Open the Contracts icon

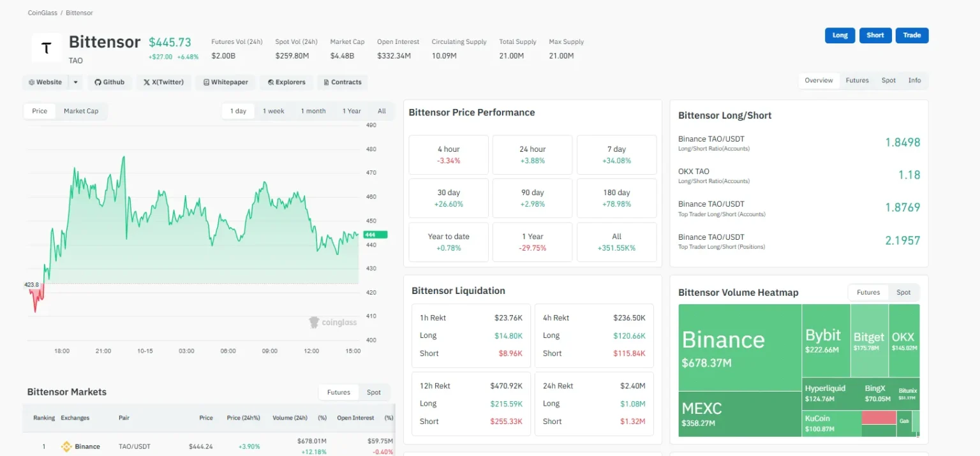tap(327, 82)
